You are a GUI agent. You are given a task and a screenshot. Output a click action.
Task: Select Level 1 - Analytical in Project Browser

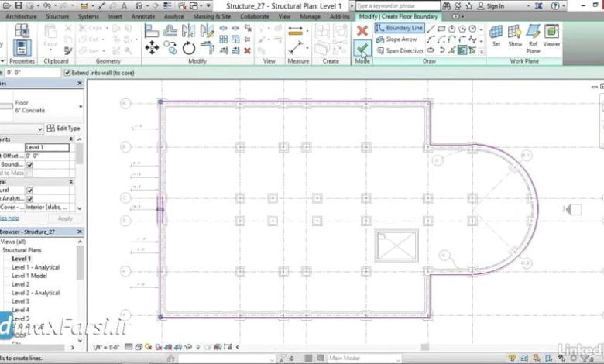click(x=36, y=267)
